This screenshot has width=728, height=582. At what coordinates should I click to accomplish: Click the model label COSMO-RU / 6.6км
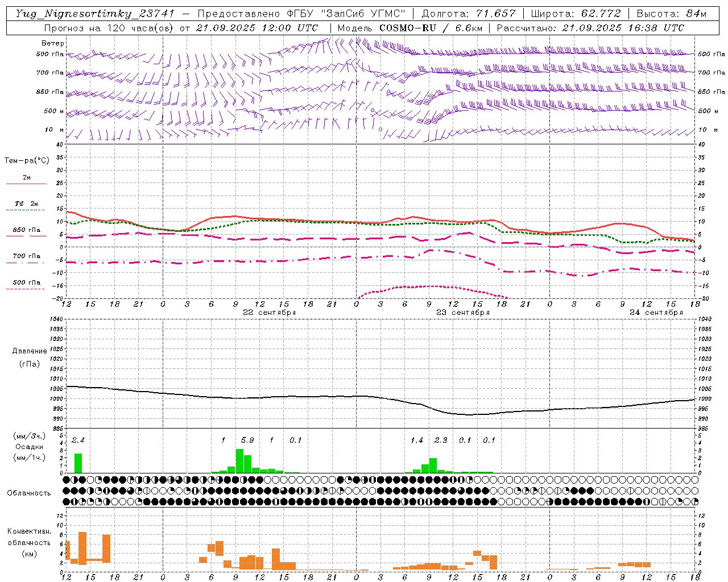pos(431,28)
